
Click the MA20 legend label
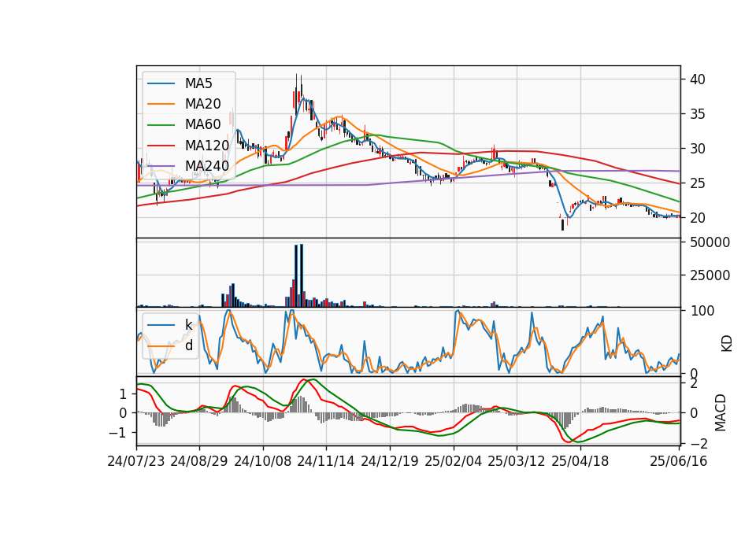tap(202, 104)
